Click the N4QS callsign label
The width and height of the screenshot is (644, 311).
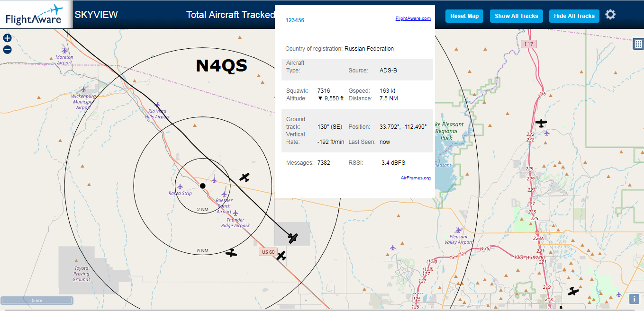[x=222, y=66]
